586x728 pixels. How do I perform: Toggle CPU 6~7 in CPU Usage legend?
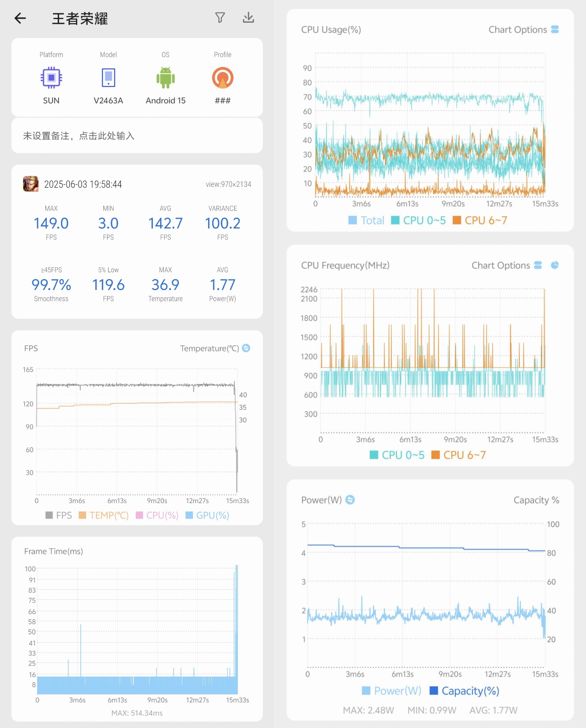480,220
